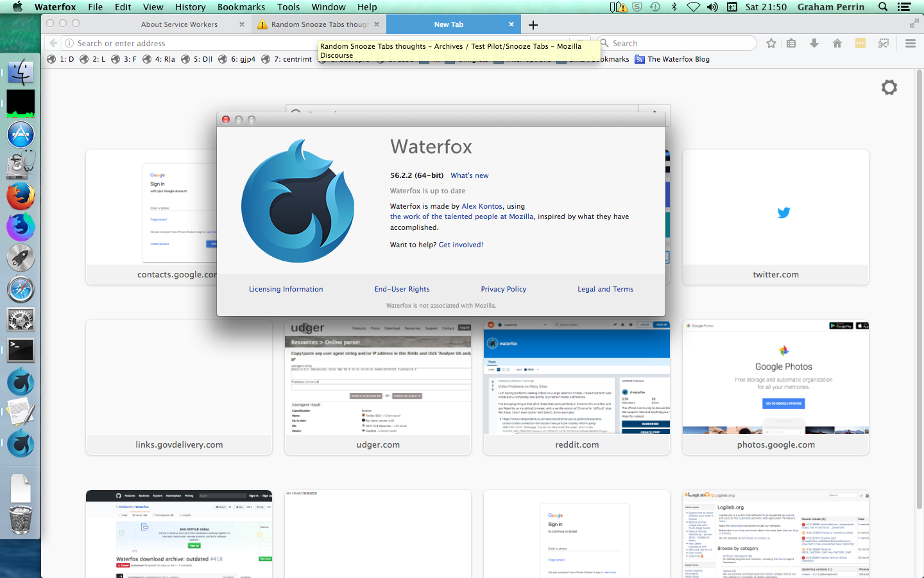924x578 pixels.
Task: Open the What's new link
Action: click(x=469, y=175)
